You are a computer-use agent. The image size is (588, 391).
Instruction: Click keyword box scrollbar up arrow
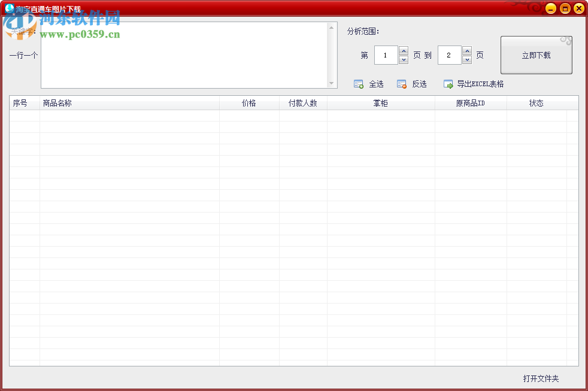click(x=331, y=28)
